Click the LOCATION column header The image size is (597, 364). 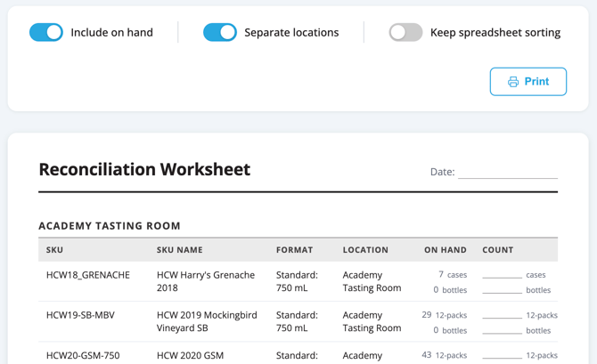pos(365,250)
